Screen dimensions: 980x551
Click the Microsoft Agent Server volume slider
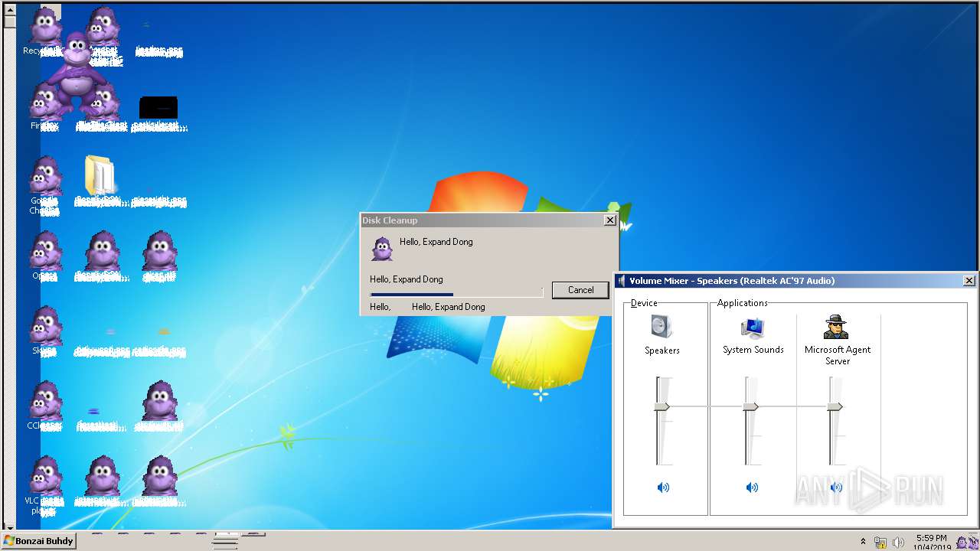click(x=835, y=407)
